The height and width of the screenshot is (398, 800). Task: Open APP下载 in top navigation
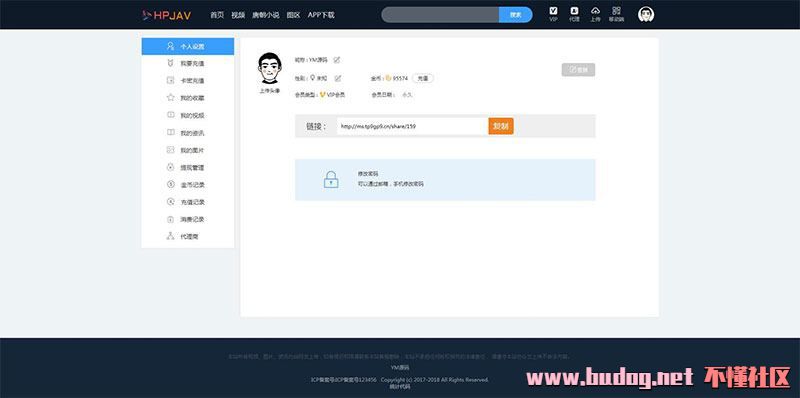click(321, 15)
